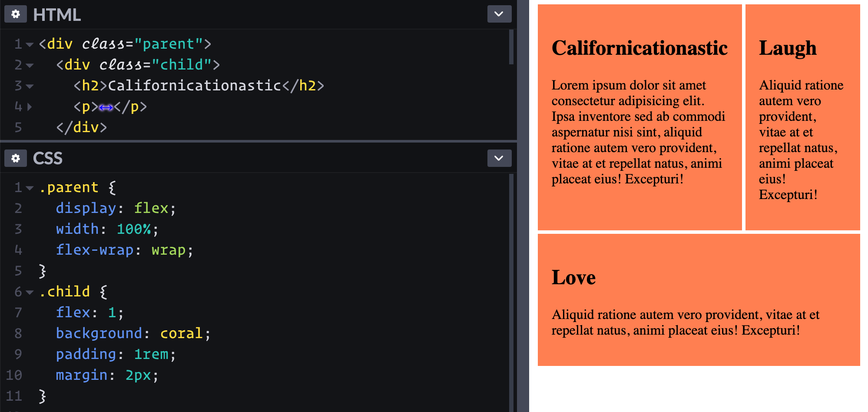Expand the HTML panel options chevron
Viewport: 868px width, 412px height.
498,14
